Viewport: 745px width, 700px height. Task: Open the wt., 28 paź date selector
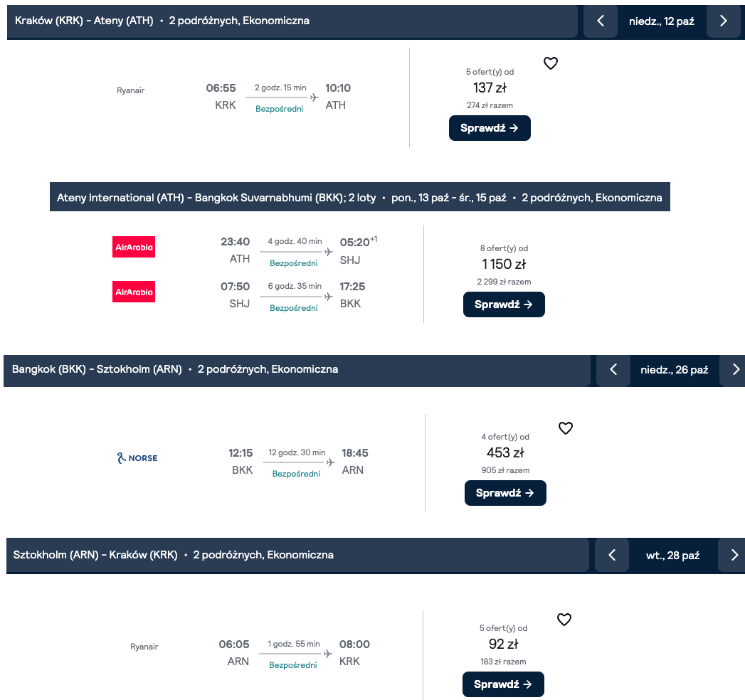673,555
